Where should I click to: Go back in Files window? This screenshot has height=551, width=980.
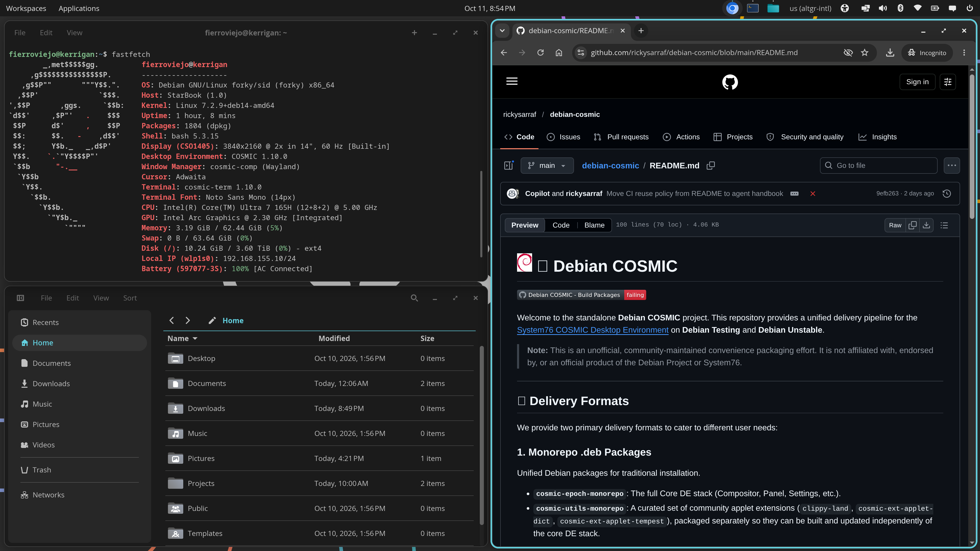[171, 321]
